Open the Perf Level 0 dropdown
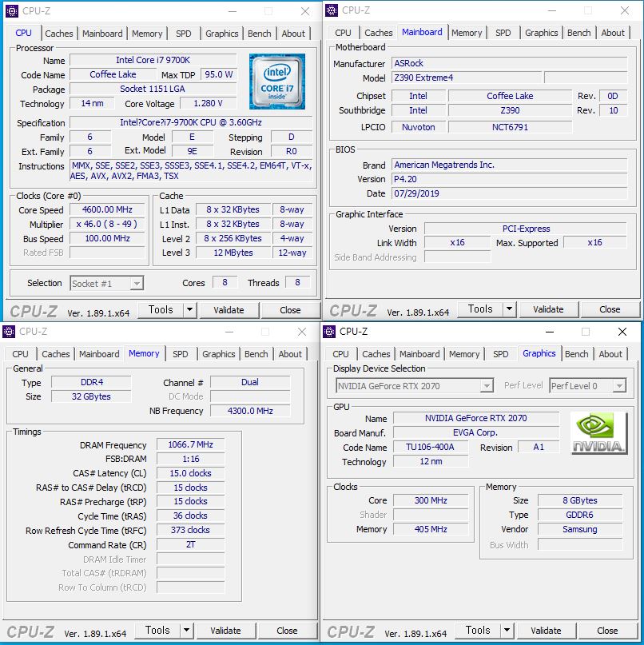 [618, 386]
